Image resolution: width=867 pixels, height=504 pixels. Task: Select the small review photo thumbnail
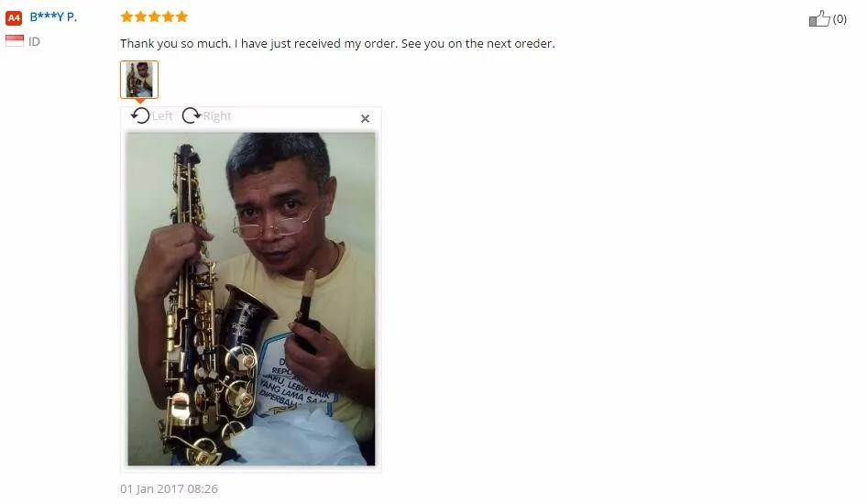coord(139,80)
